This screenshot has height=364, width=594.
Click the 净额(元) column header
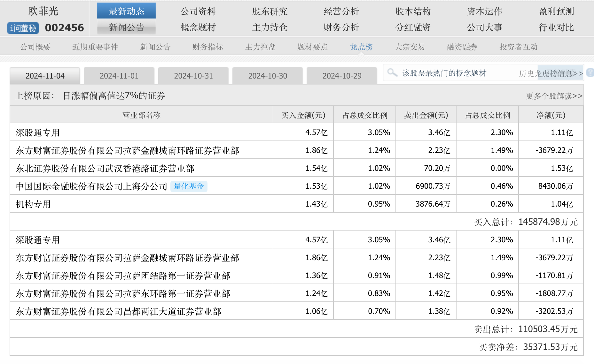coord(551,115)
